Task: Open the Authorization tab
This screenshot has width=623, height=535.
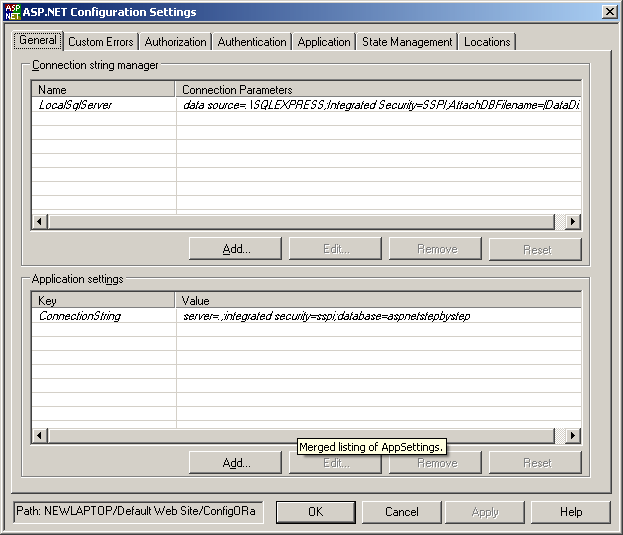Action: [175, 42]
